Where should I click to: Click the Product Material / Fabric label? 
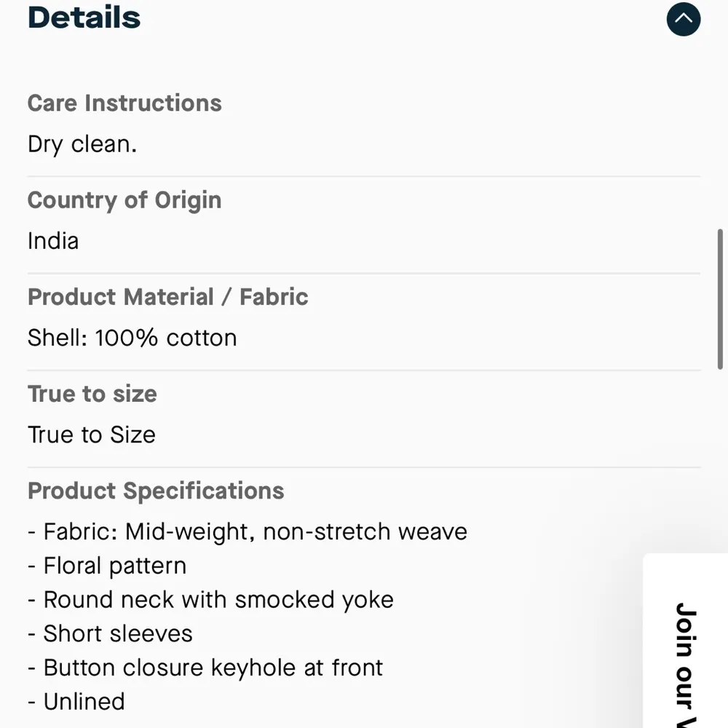[x=167, y=297]
